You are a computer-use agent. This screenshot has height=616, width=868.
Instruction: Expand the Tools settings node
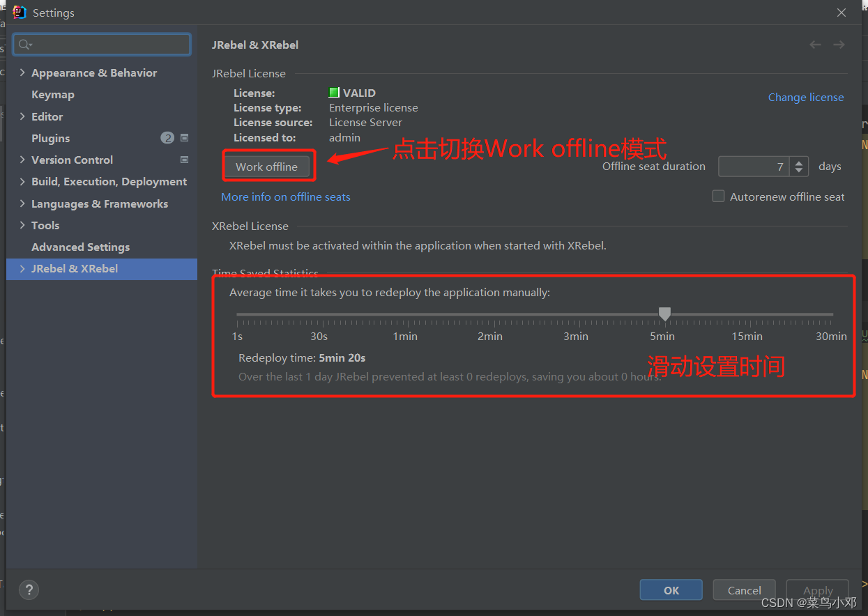coord(22,225)
